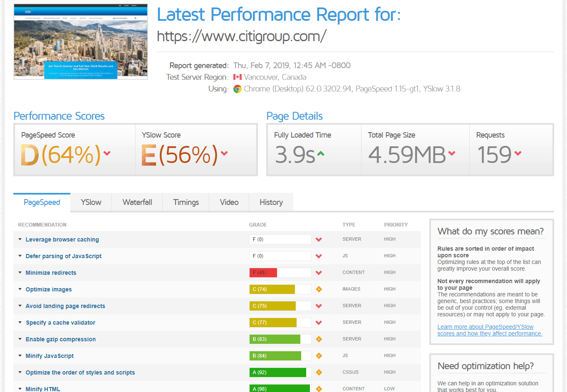
Task: Click red trend arrow for Leverage browser caching
Action: pos(319,239)
